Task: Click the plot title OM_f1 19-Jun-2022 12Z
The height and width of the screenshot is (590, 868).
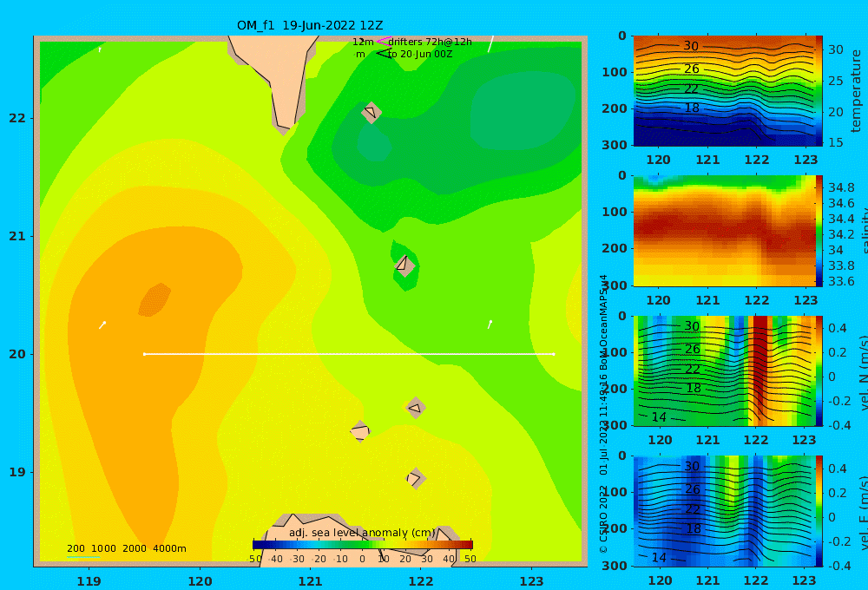Action: point(310,25)
